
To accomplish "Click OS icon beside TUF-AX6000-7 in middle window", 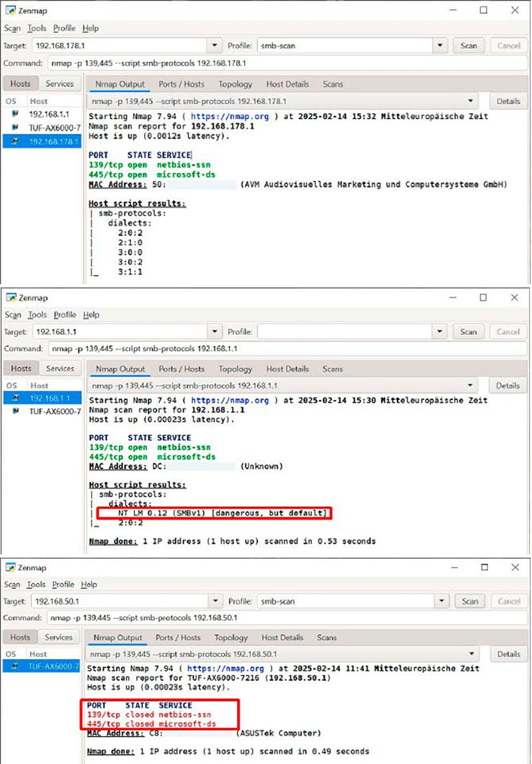I will pyautogui.click(x=15, y=411).
